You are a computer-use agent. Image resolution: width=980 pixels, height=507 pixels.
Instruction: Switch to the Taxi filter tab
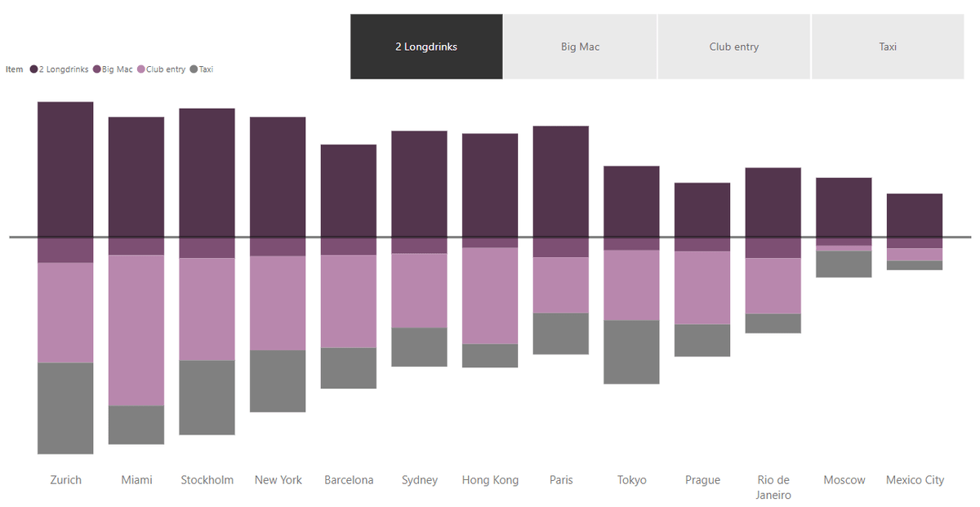887,47
